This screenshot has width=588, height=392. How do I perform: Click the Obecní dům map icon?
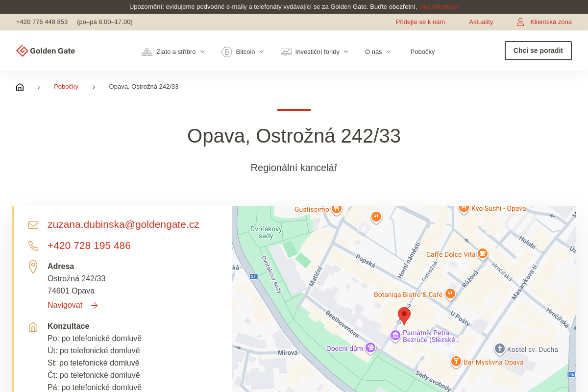click(x=370, y=348)
